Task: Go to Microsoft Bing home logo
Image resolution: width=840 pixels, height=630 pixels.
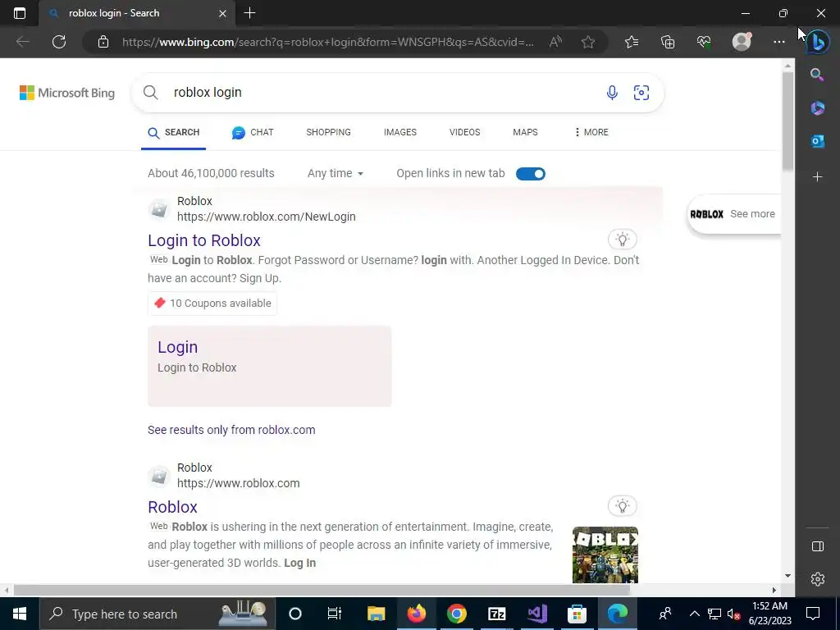Action: (67, 93)
